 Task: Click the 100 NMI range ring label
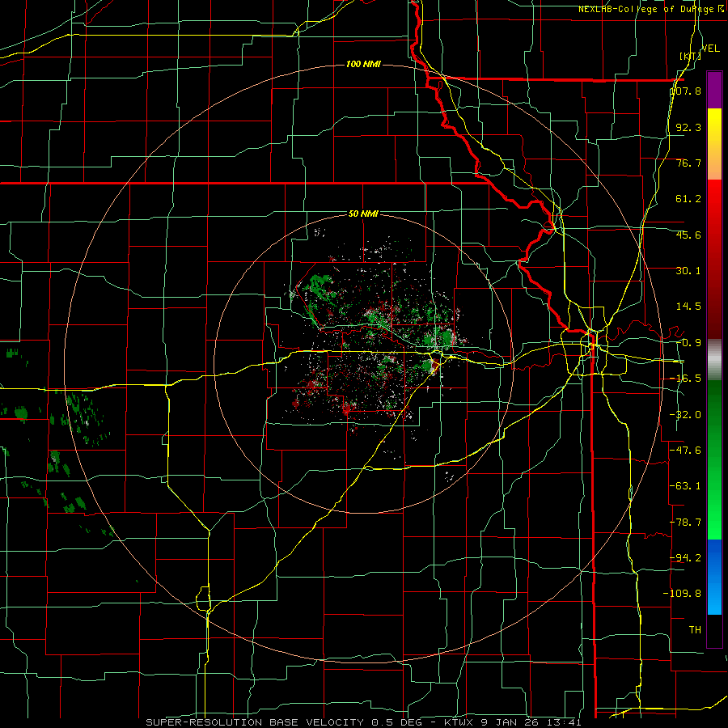pyautogui.click(x=363, y=64)
